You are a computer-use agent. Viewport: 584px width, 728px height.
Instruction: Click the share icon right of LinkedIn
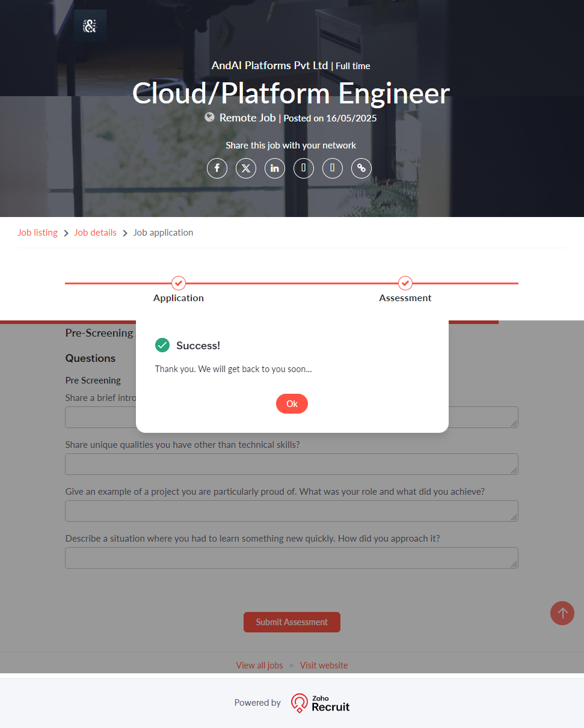[x=304, y=168]
